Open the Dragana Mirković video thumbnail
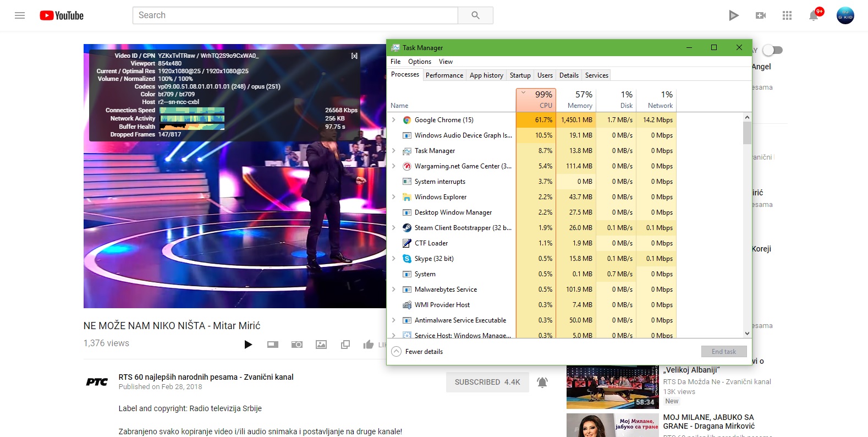This screenshot has width=868, height=437. click(612, 425)
